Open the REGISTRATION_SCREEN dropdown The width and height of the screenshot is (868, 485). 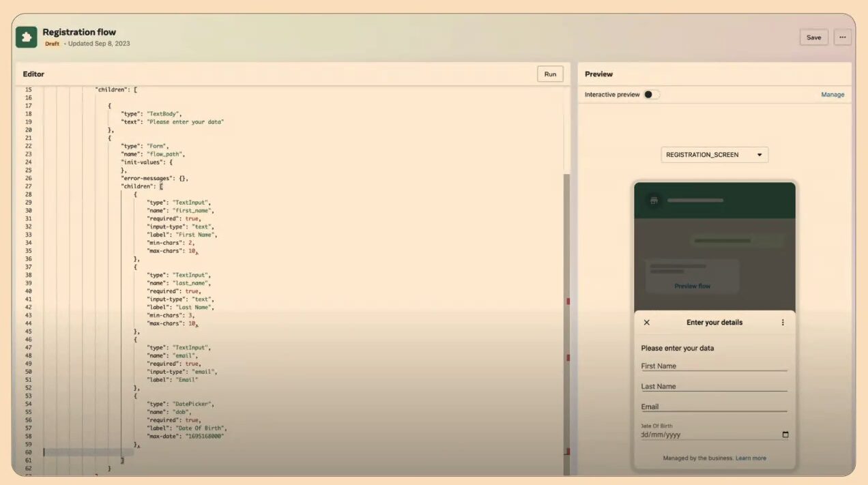tap(714, 155)
